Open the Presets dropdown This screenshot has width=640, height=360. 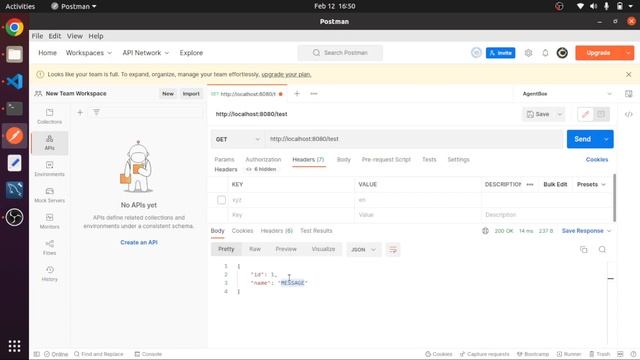click(x=591, y=184)
